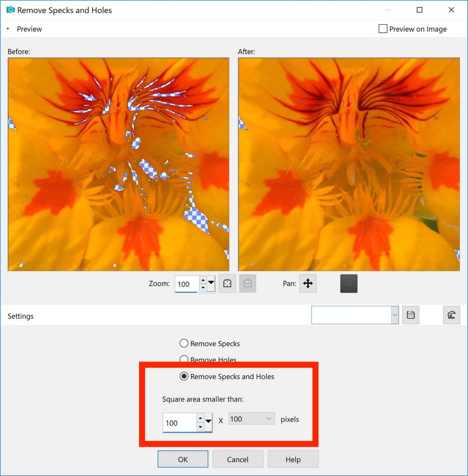Screen dimensions: 468x476
Task: Collapse the Preview section
Action: coord(7,29)
